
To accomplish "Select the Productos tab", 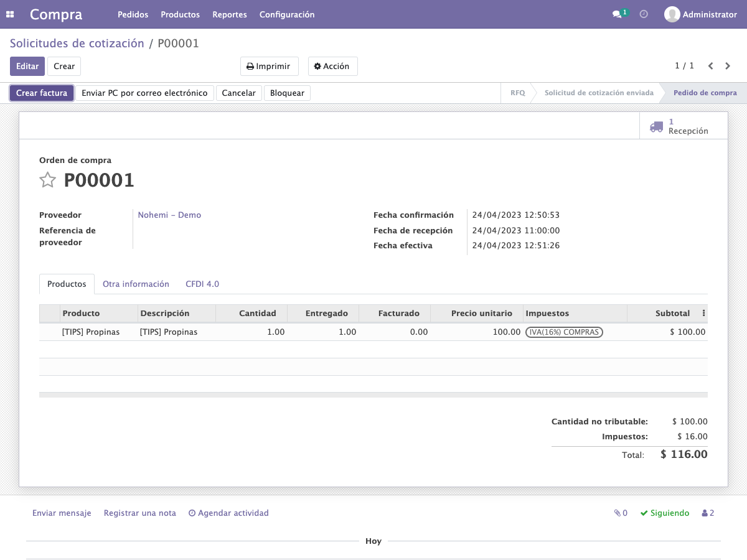I will click(x=67, y=284).
